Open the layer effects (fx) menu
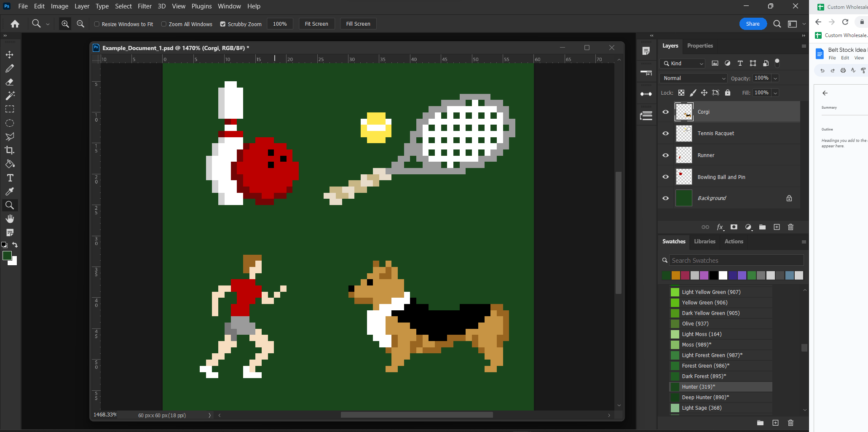 [x=720, y=227]
